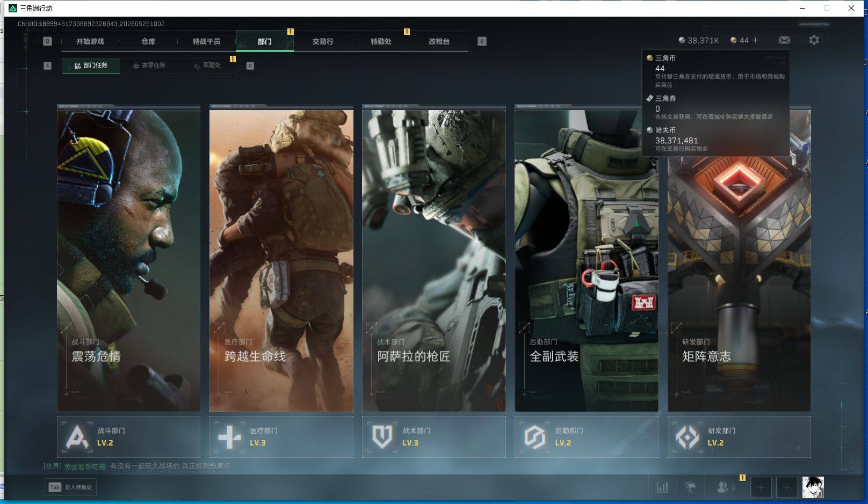This screenshot has height=504, width=868.
Task: Click the 战斗部门 emblem icon
Action: point(77,437)
